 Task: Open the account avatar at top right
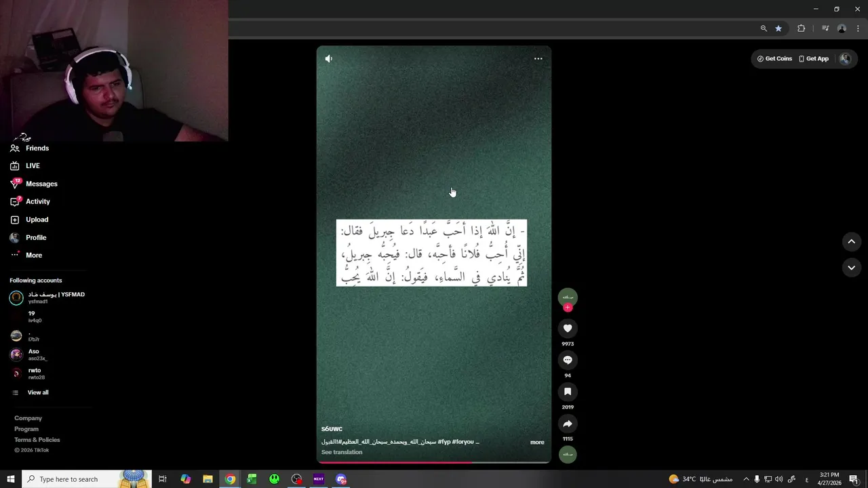845,59
